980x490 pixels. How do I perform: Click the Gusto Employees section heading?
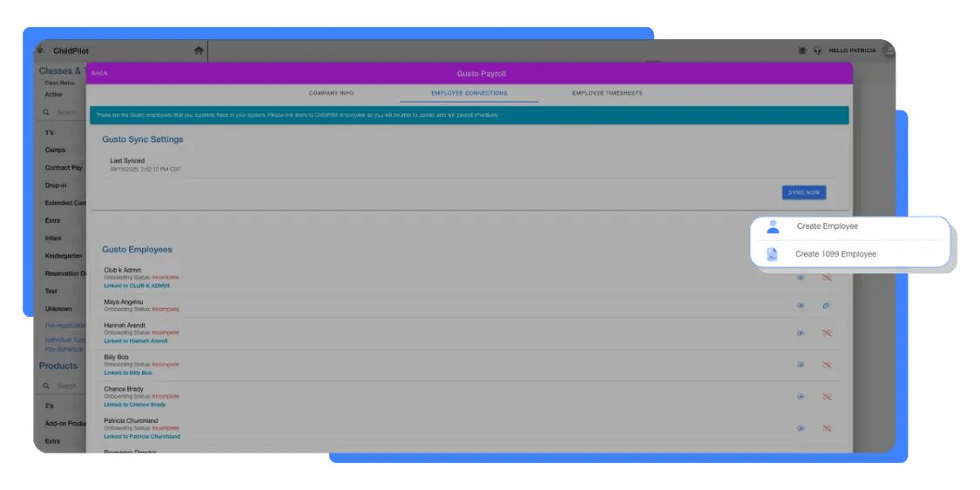(x=137, y=249)
